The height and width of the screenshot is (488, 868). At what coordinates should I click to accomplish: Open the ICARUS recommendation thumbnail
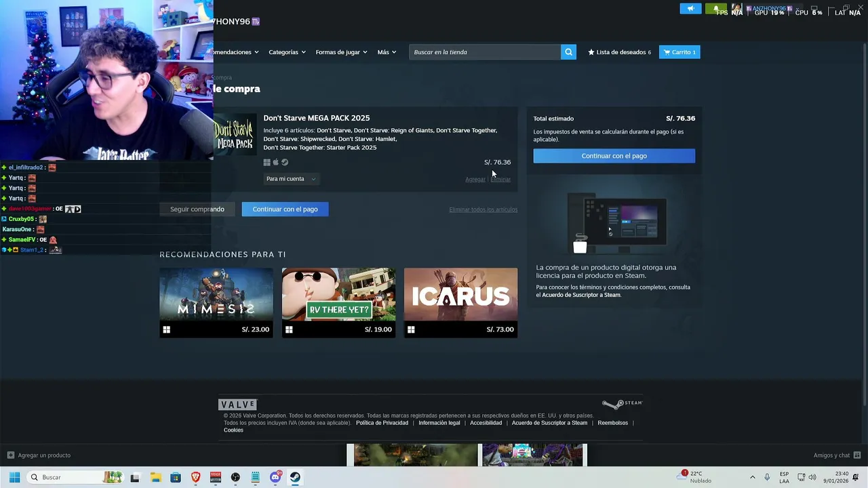460,294
